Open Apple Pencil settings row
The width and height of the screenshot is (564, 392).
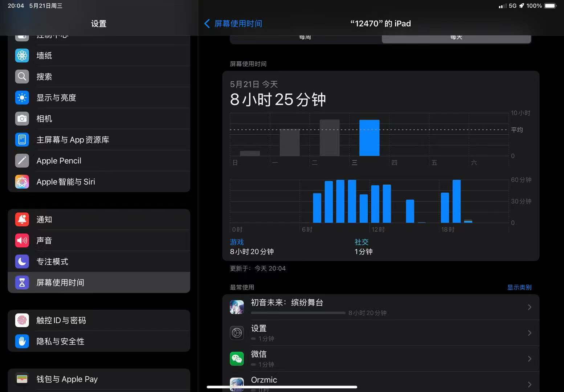point(99,161)
